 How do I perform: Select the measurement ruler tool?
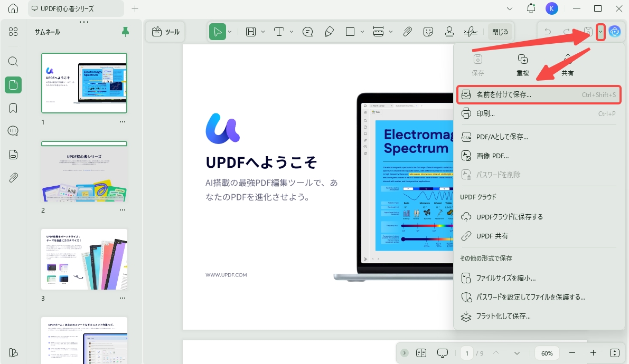pos(378,32)
